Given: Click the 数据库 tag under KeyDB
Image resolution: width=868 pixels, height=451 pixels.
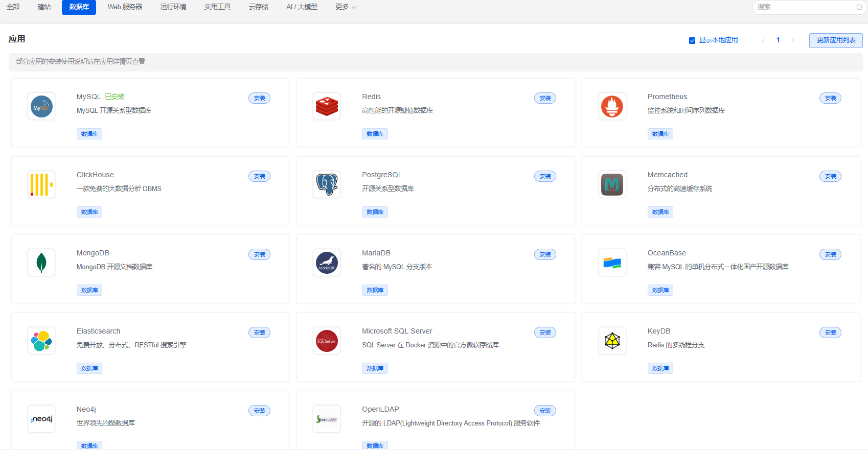Looking at the screenshot, I should (x=660, y=368).
